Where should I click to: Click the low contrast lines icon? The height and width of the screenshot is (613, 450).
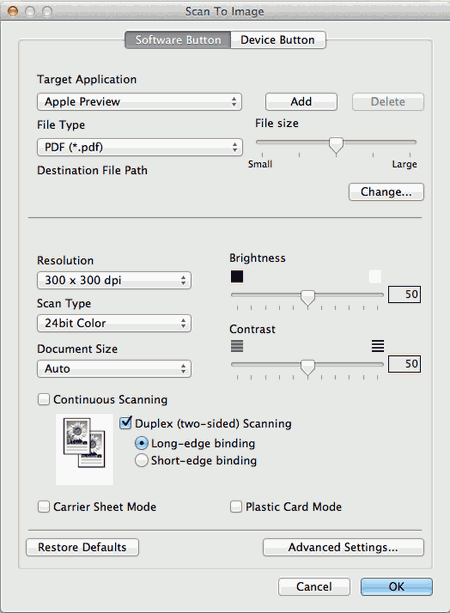[237, 346]
